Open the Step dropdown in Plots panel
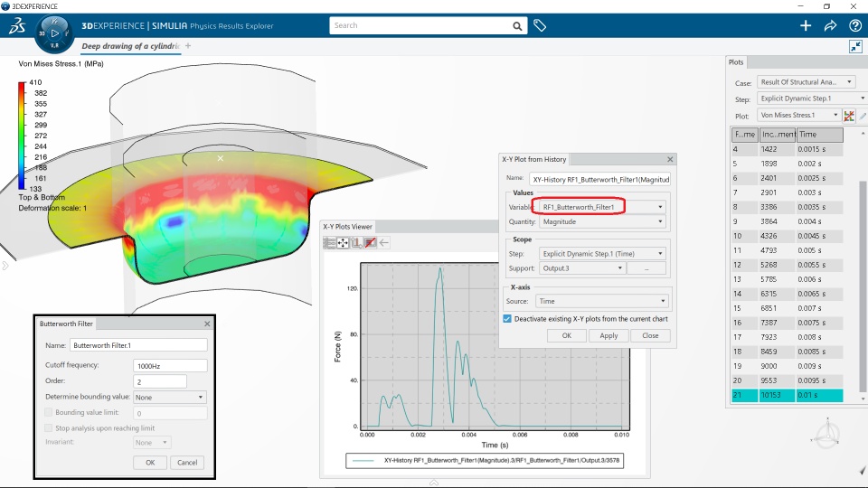Viewport: 868px width, 488px height. click(812, 99)
